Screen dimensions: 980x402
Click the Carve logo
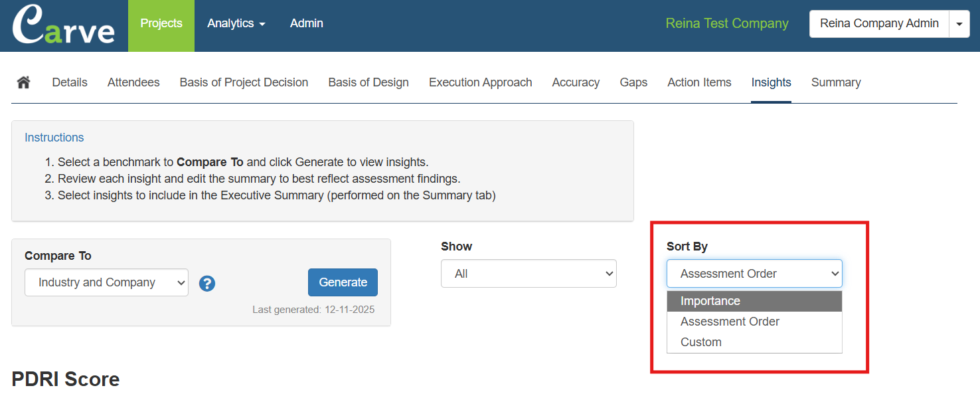point(63,26)
